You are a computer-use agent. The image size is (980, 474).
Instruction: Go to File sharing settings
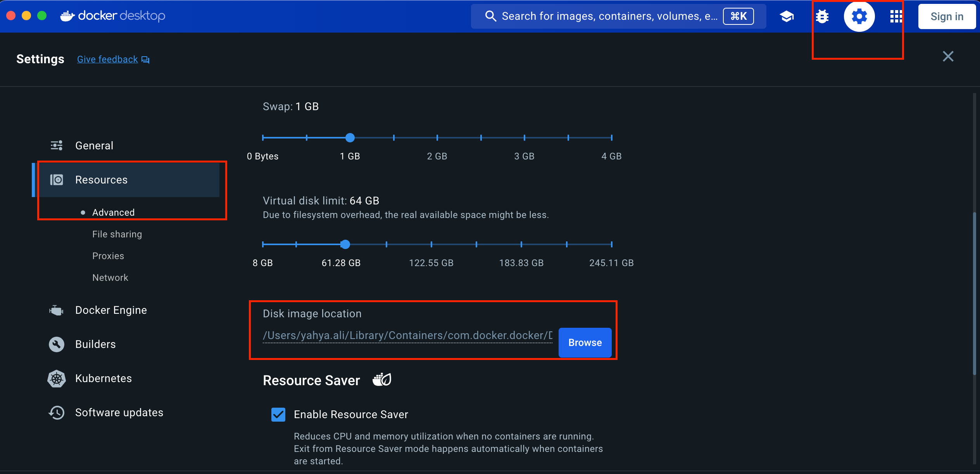click(117, 234)
